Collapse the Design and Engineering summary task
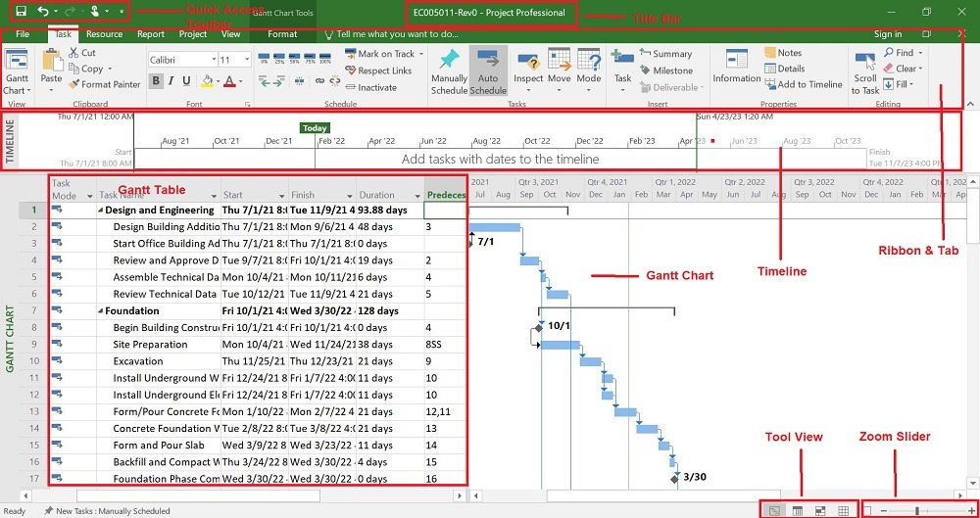 click(x=101, y=211)
